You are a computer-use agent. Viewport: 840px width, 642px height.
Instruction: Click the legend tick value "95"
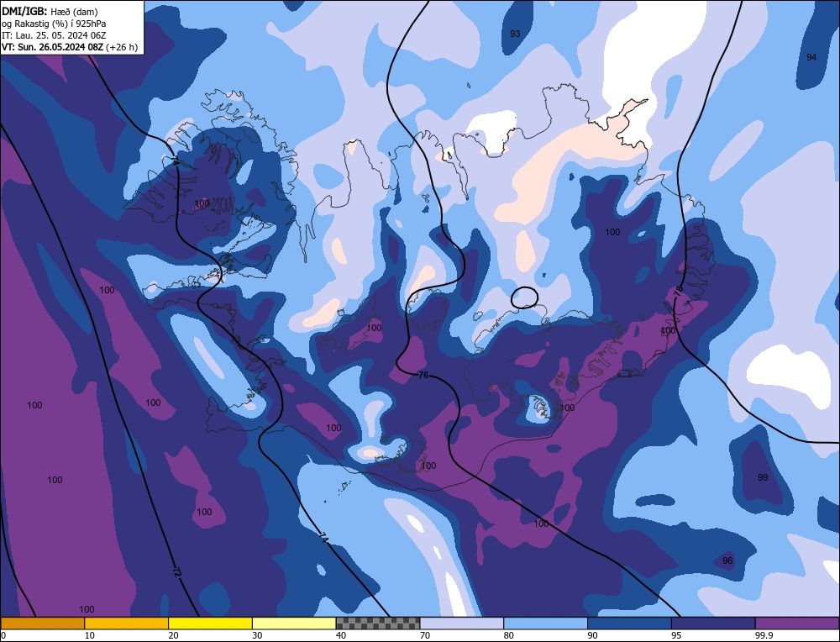coord(676,635)
